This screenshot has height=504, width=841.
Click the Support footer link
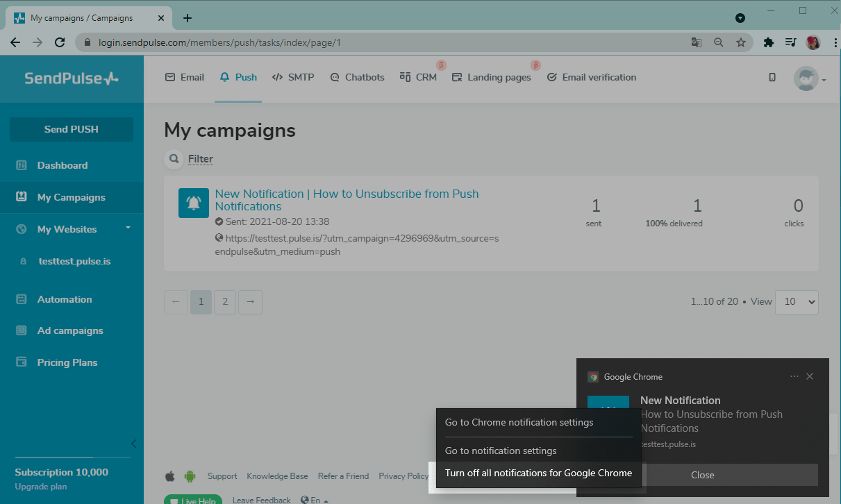pos(222,476)
